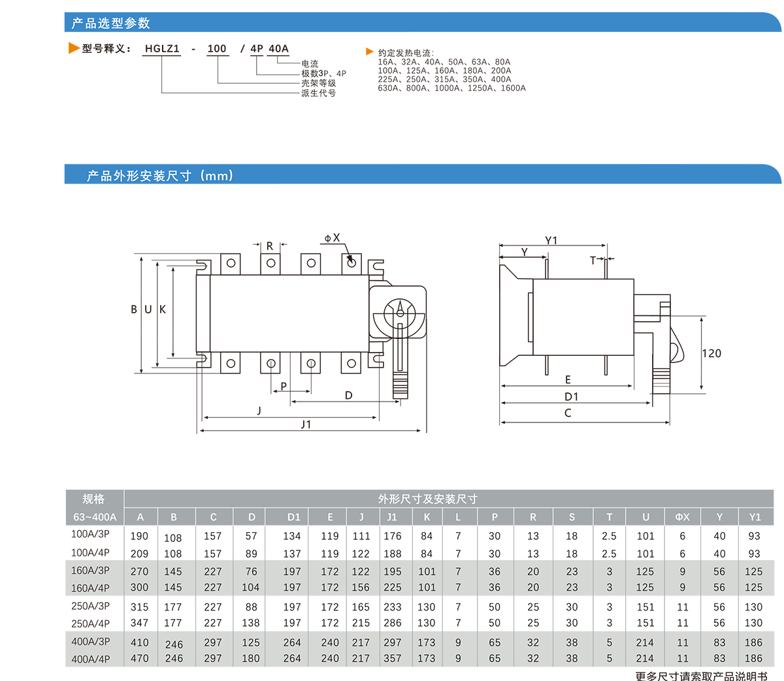Click the rotary handle knob in front-view diagram
Viewport: 784px width, 681px height.
pyautogui.click(x=399, y=312)
